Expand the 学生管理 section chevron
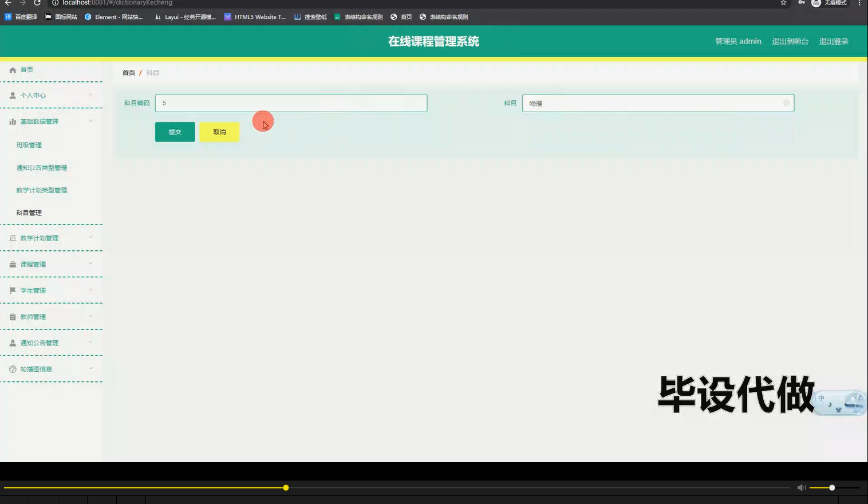The width and height of the screenshot is (868, 504). (x=90, y=290)
